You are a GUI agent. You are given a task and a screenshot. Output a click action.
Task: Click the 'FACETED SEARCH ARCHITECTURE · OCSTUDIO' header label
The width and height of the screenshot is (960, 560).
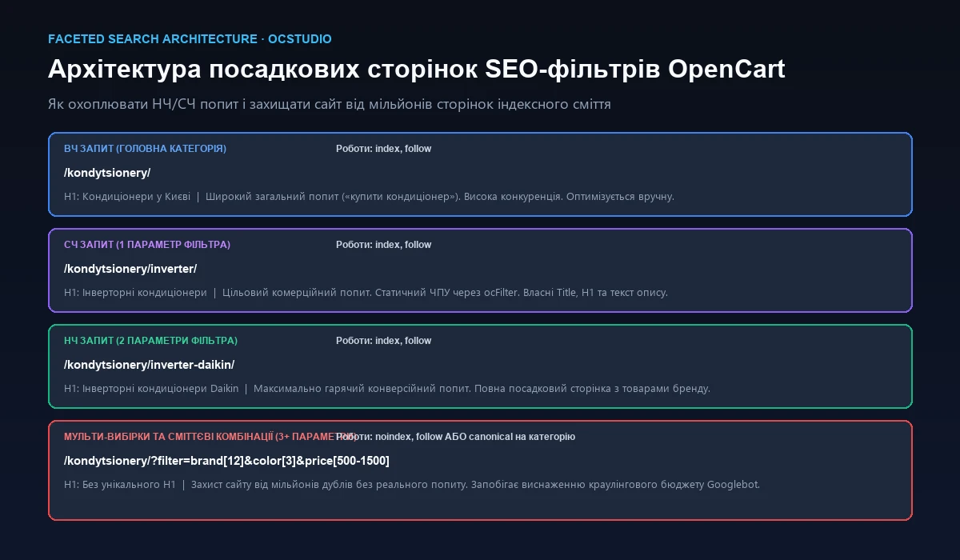(190, 39)
